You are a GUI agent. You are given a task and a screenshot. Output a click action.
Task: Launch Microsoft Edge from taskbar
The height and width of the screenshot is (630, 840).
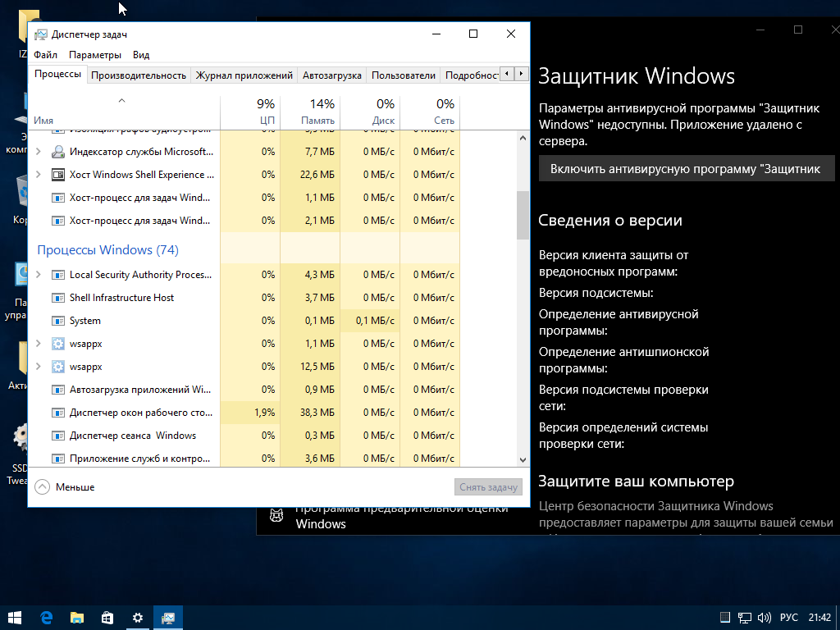point(46,618)
